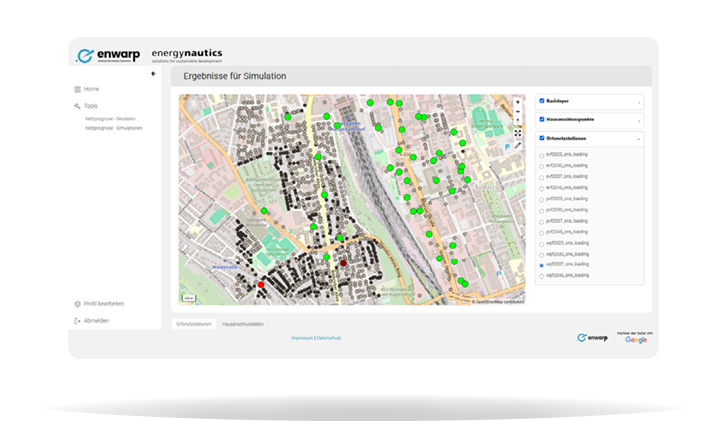Reset map rotation with compass button
The width and height of the screenshot is (727, 421).
[518, 120]
